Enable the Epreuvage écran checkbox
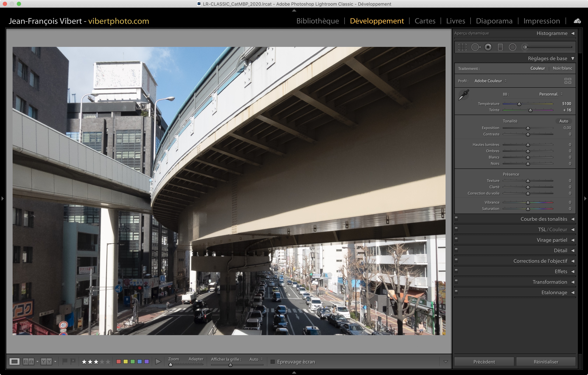The width and height of the screenshot is (588, 375). (x=273, y=362)
